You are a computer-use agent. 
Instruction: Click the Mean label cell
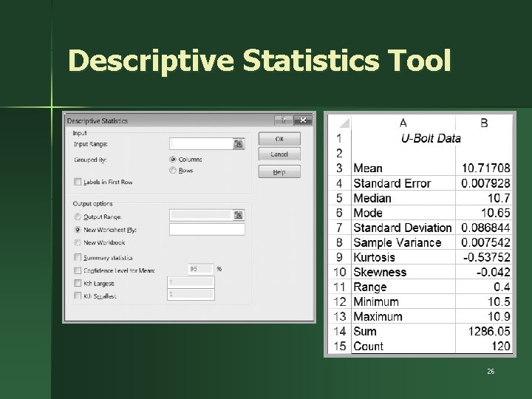click(x=403, y=168)
